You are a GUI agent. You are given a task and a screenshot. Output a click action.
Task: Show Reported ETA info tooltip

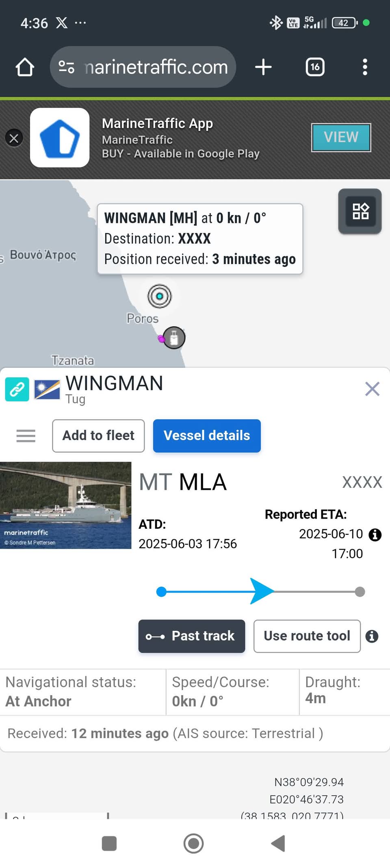375,535
